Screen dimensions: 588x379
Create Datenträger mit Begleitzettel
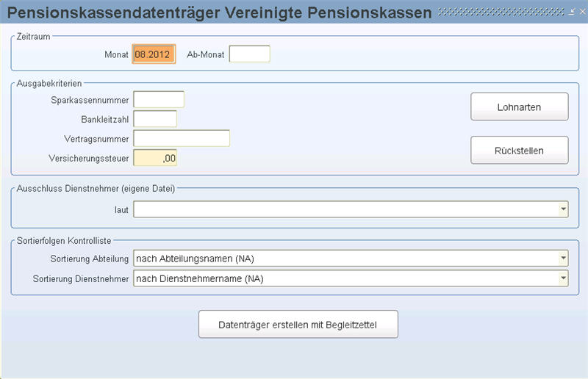298,324
